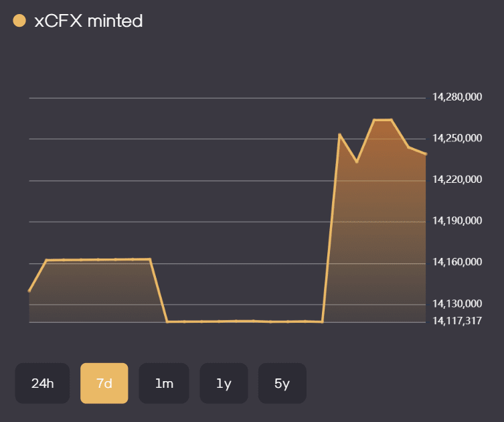Image resolution: width=504 pixels, height=422 pixels.
Task: Click the 14,250,000 axis value
Action: coord(456,138)
